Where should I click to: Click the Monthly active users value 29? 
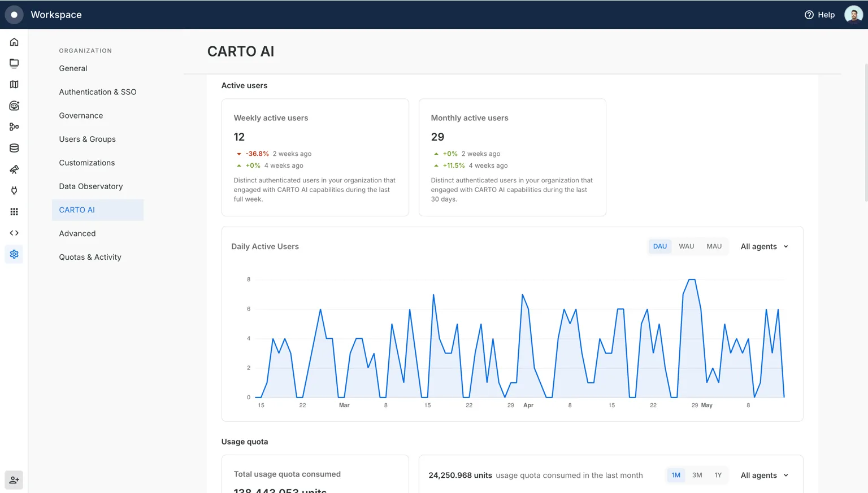pyautogui.click(x=437, y=137)
